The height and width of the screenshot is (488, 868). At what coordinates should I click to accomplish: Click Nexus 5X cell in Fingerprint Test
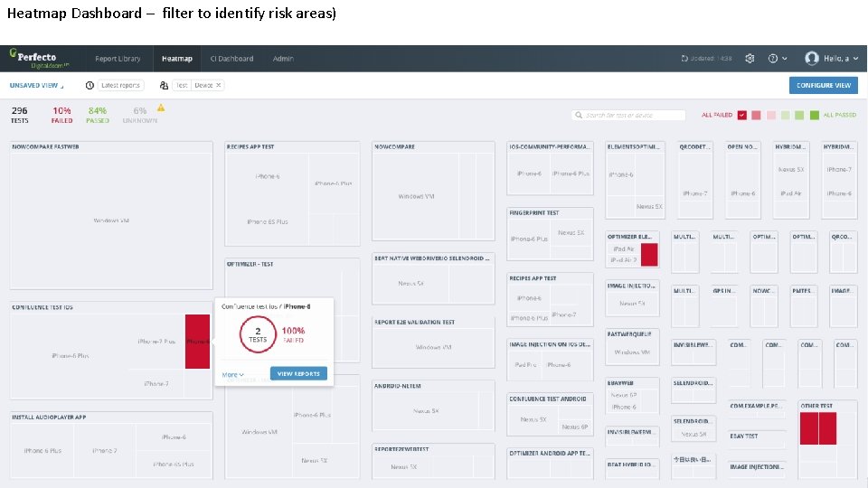click(x=571, y=232)
